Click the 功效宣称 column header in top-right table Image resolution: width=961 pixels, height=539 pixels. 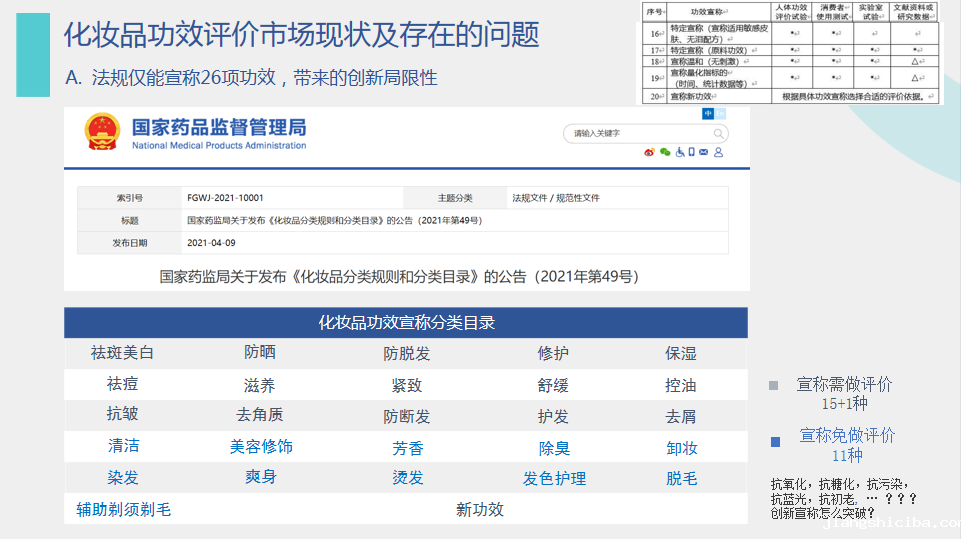pyautogui.click(x=718, y=12)
